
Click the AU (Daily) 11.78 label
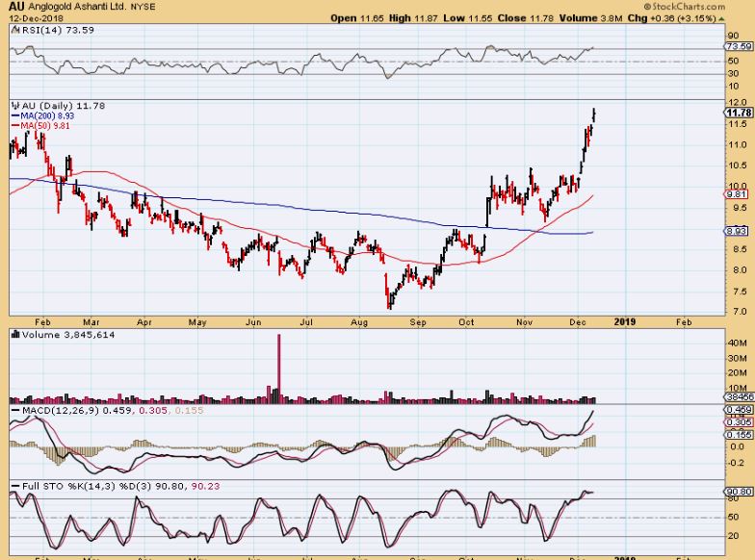tap(64, 106)
